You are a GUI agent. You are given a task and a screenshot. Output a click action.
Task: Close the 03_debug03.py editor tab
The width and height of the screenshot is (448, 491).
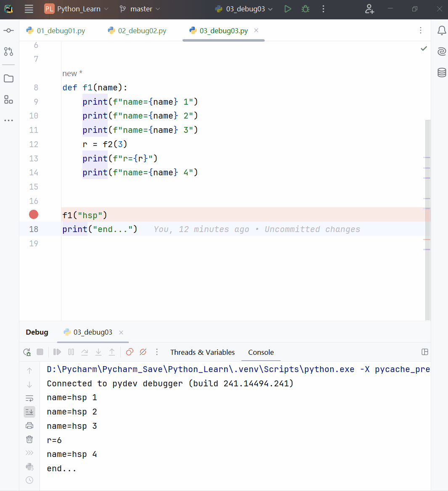click(x=256, y=30)
